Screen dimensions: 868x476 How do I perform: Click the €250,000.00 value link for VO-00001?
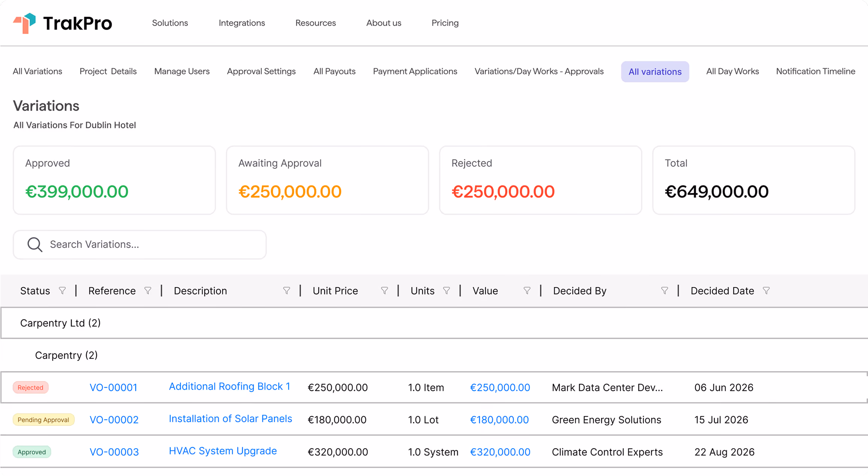point(500,388)
